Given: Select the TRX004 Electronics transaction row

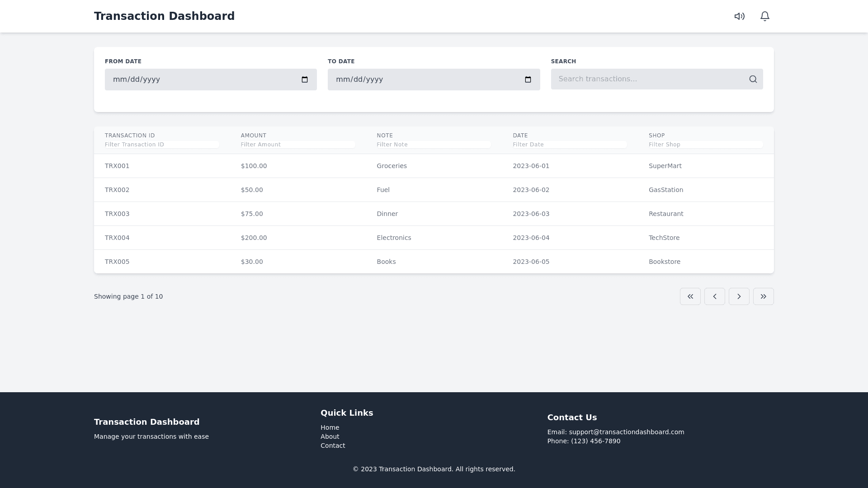Looking at the screenshot, I should [x=434, y=238].
